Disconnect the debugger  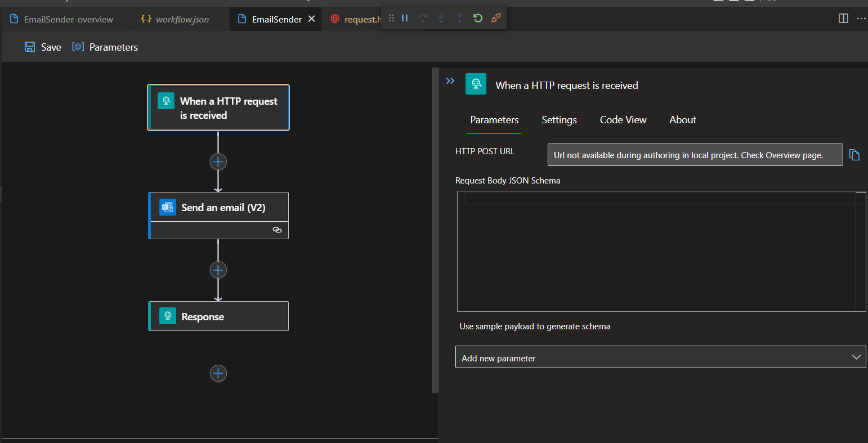pyautogui.click(x=496, y=18)
